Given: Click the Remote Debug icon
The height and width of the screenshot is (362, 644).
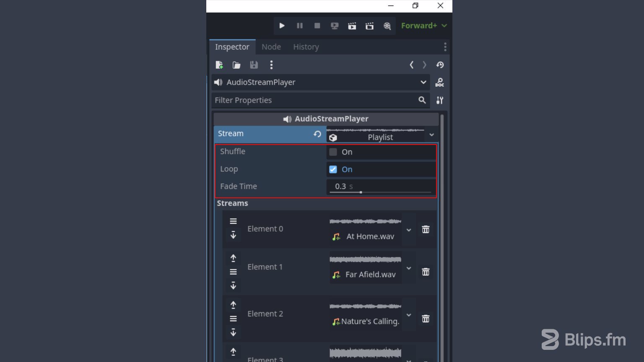Looking at the screenshot, I should (x=335, y=26).
